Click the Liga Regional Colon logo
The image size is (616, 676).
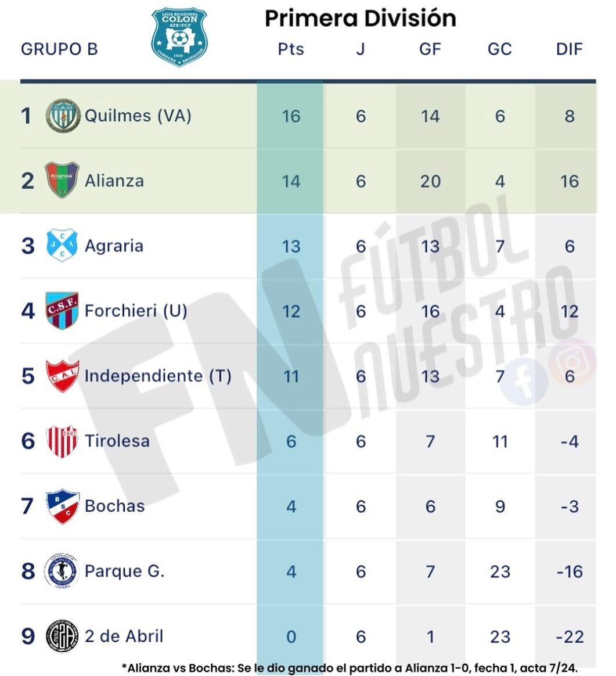179,36
